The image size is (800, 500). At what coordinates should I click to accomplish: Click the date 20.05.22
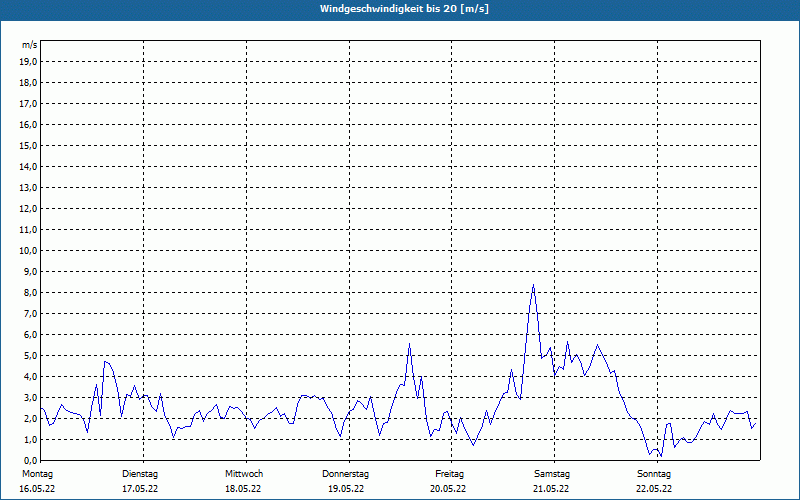click(448, 489)
